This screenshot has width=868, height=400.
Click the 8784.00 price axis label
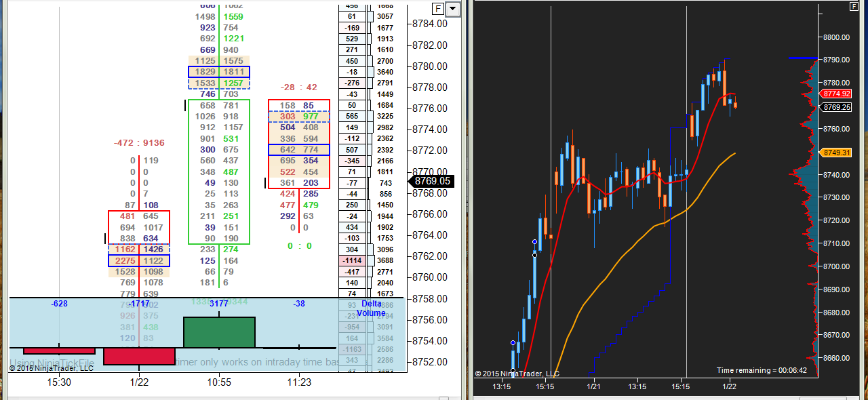point(430,24)
